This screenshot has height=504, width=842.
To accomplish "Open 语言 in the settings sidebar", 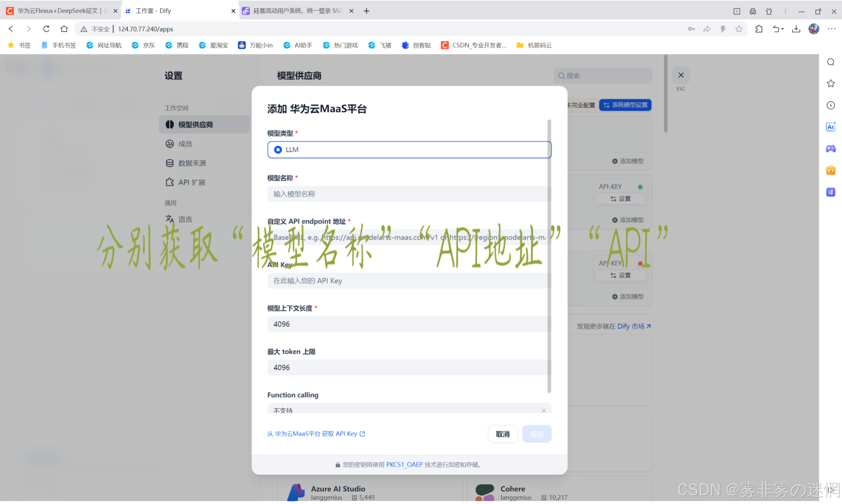I will [x=204, y=219].
